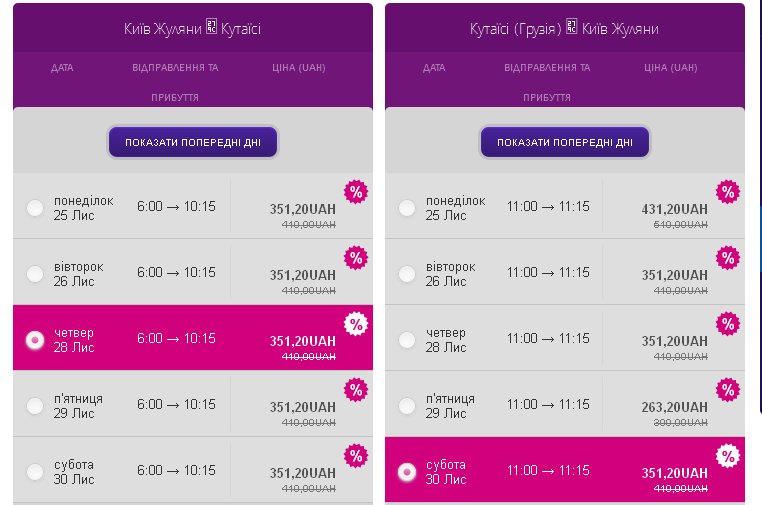The width and height of the screenshot is (762, 505).
Task: Click discount badge on return Thursday 28 flight
Action: coord(728,324)
